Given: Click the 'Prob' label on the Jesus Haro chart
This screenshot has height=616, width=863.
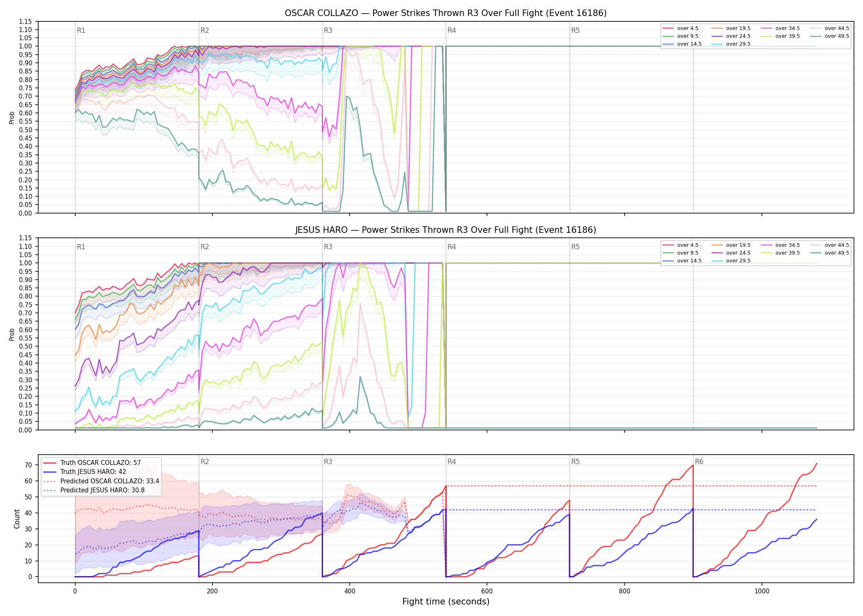Looking at the screenshot, I should click(x=12, y=334).
